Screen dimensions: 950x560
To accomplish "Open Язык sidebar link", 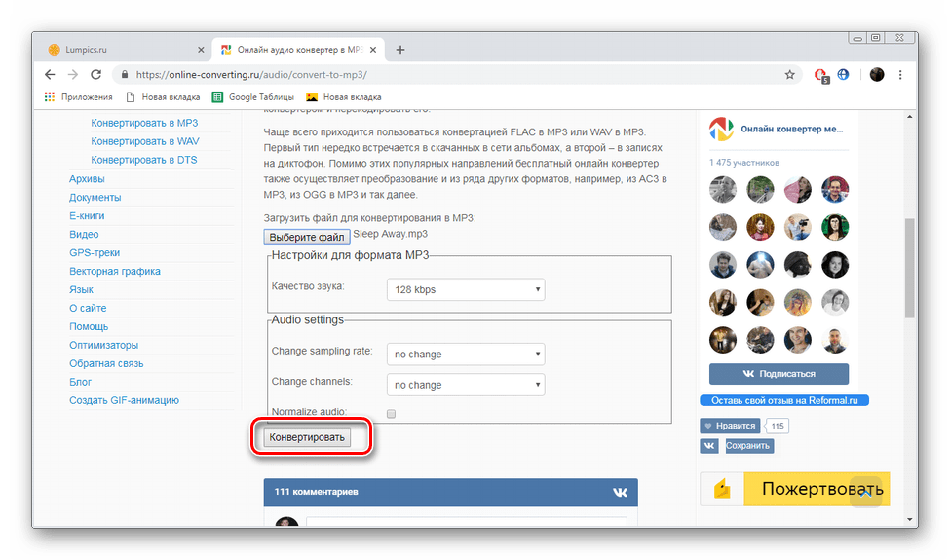I will (x=81, y=289).
